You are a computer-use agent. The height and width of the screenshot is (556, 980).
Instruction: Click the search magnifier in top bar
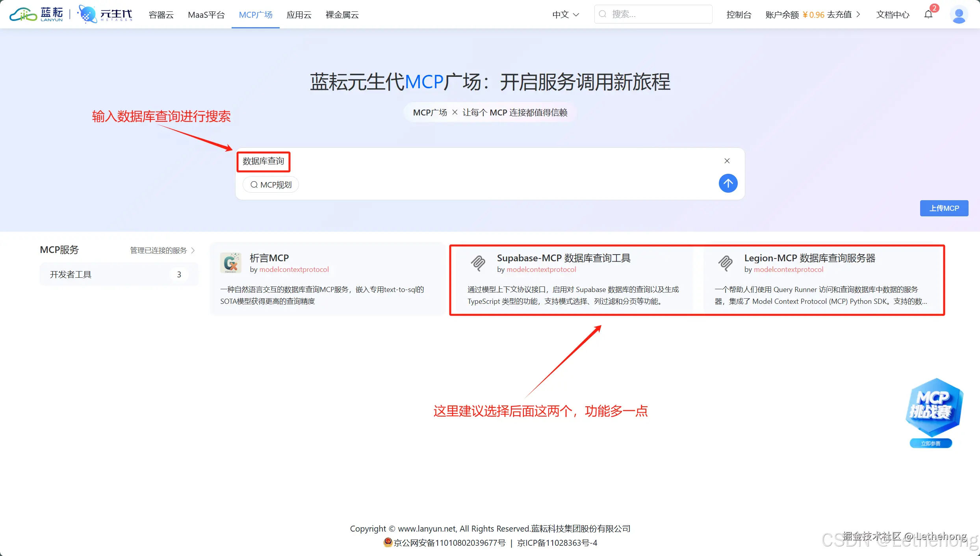click(602, 14)
